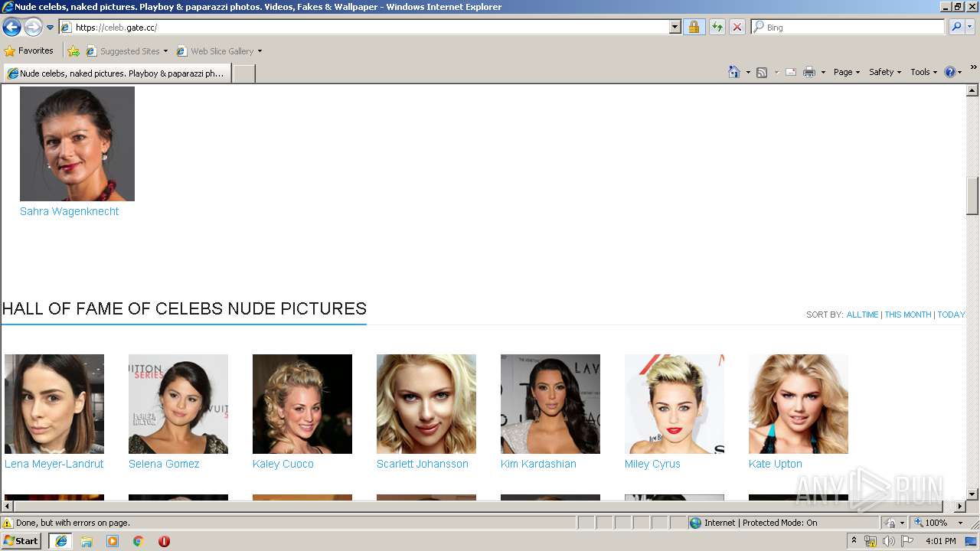Screen dimensions: 980x551
Task: Expand the Print options dropdown arrow
Action: (823, 72)
